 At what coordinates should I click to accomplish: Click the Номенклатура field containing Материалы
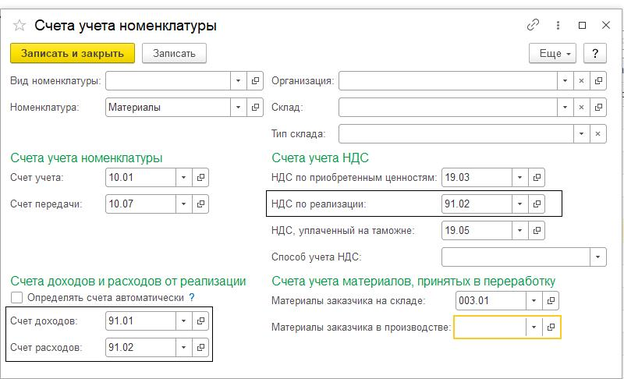(x=168, y=107)
